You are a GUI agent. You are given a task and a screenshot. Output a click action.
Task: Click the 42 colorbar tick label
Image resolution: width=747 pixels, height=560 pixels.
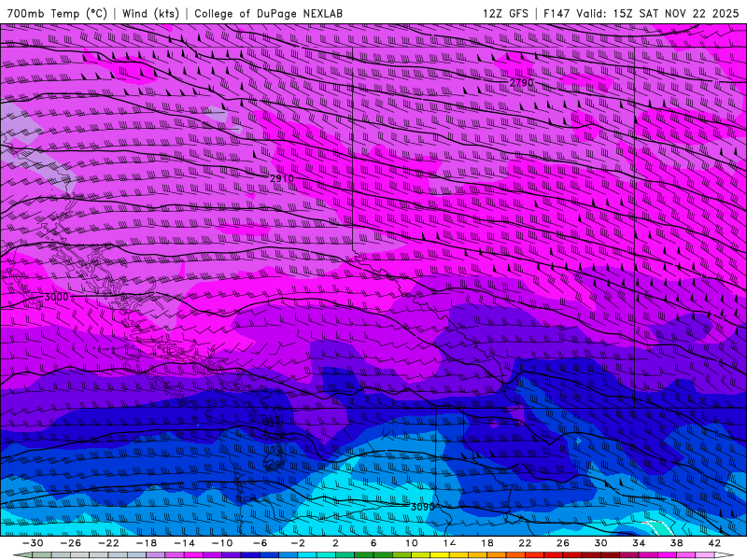coord(714,543)
